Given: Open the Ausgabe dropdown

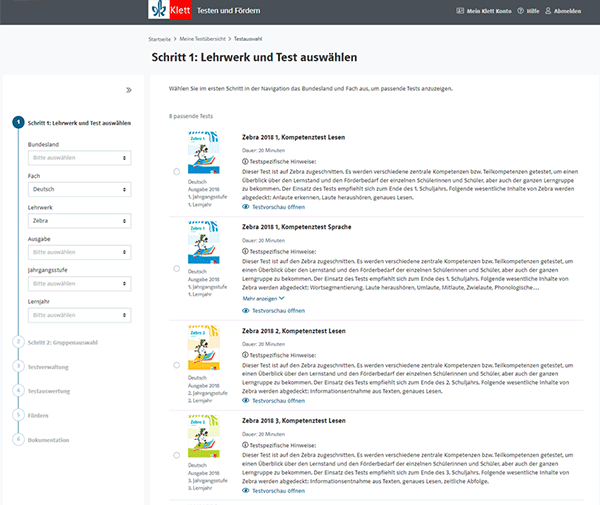Looking at the screenshot, I should coord(80,252).
